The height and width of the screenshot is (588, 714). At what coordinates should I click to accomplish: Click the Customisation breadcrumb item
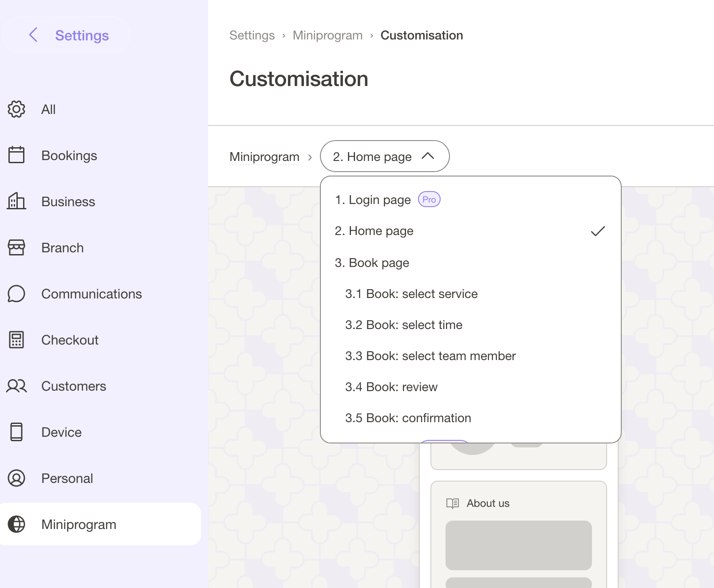pos(422,35)
